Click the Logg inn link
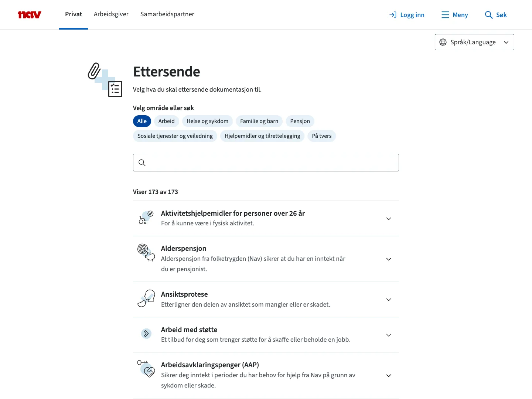Image resolution: width=532 pixels, height=399 pixels. [x=412, y=15]
